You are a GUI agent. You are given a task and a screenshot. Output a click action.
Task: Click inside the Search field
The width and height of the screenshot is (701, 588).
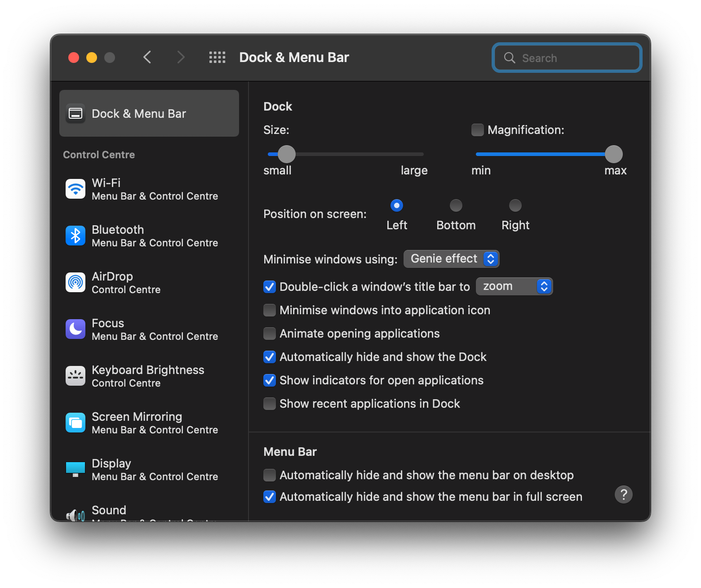pyautogui.click(x=566, y=58)
